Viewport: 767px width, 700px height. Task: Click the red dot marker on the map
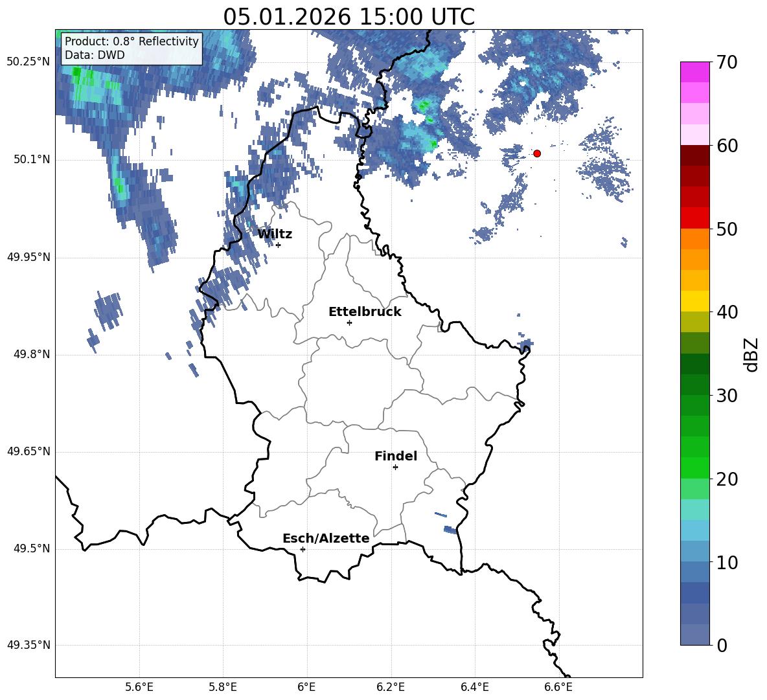pyautogui.click(x=537, y=153)
